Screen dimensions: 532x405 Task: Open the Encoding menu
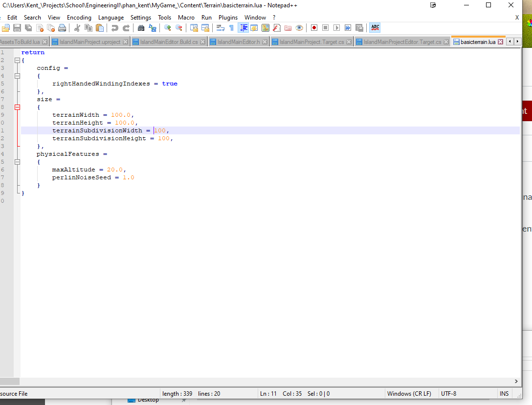coord(79,18)
